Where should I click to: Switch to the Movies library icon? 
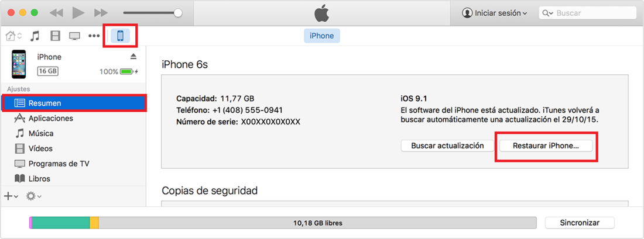[55, 36]
